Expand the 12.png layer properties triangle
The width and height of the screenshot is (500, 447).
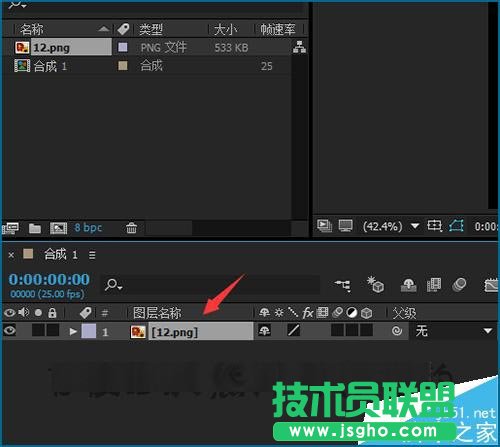pos(73,331)
